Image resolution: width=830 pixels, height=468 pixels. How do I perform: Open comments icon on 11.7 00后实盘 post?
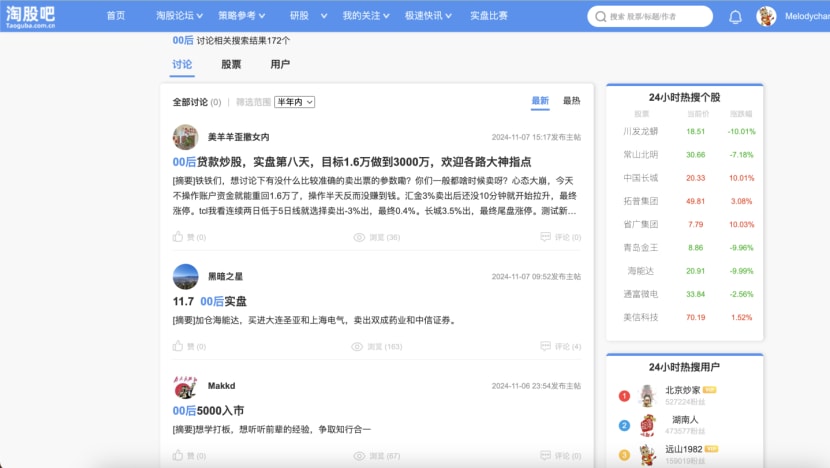point(546,346)
